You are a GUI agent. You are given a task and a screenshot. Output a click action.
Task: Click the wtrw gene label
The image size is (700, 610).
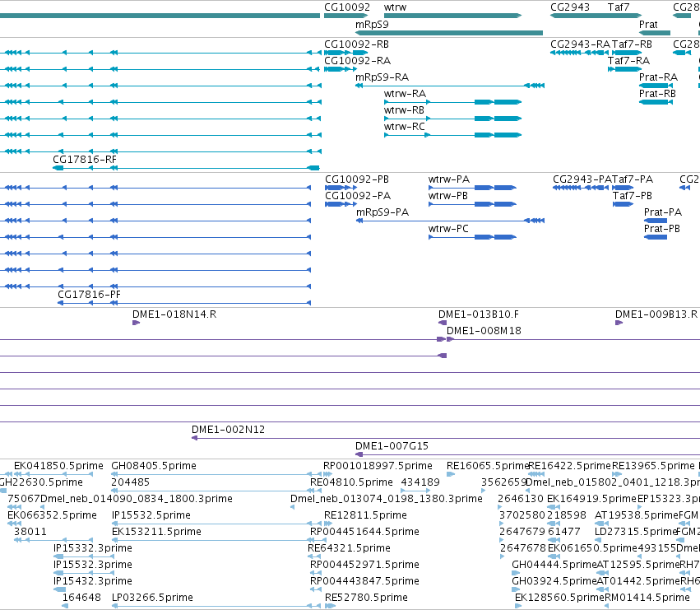[395, 7]
